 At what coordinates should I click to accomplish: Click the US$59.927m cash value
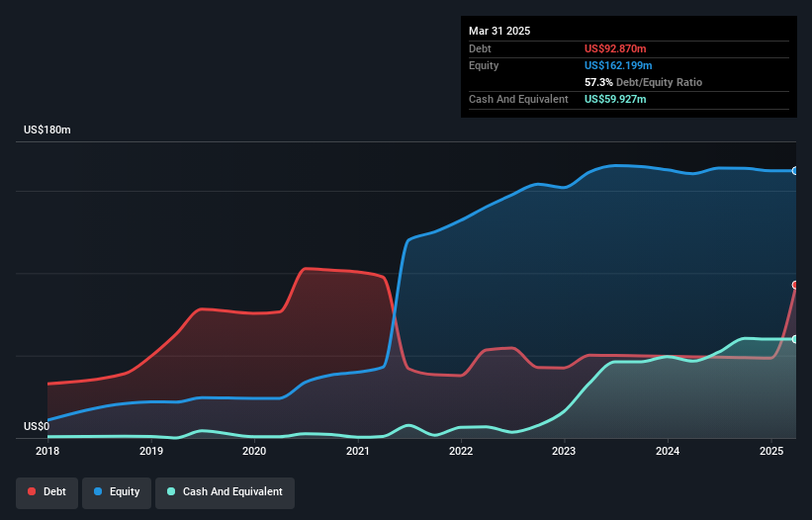(x=615, y=99)
